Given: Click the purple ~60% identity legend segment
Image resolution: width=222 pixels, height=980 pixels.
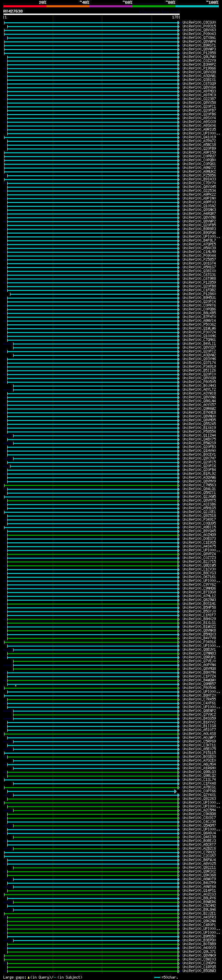Looking at the screenshot, I should tap(111, 6).
